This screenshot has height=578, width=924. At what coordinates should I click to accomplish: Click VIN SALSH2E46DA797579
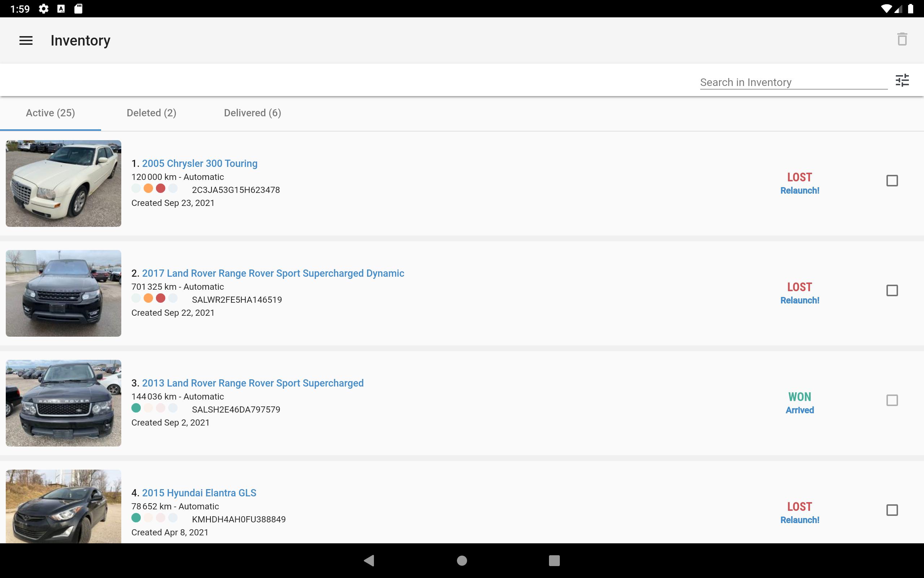(236, 409)
